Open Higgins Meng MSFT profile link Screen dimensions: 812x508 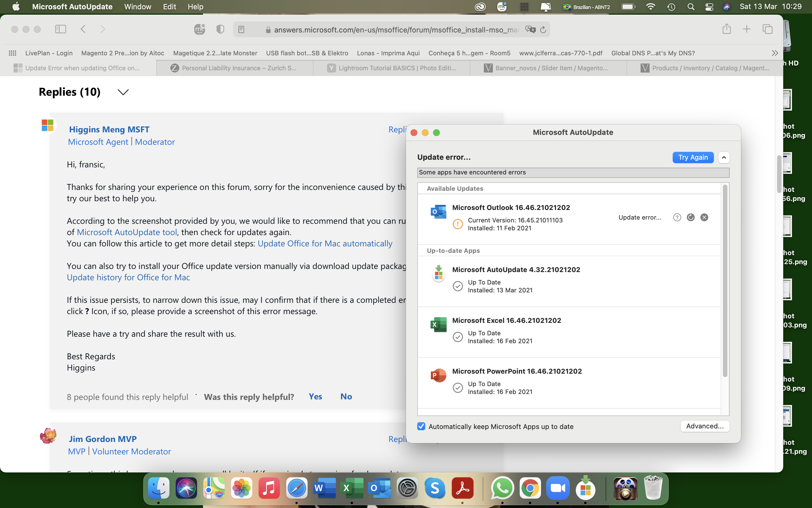109,129
